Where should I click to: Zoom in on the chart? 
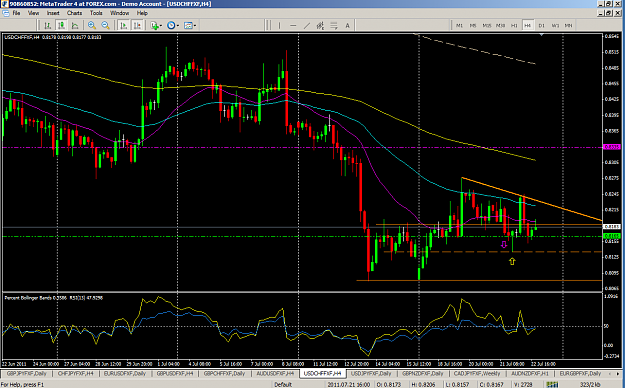[92, 26]
